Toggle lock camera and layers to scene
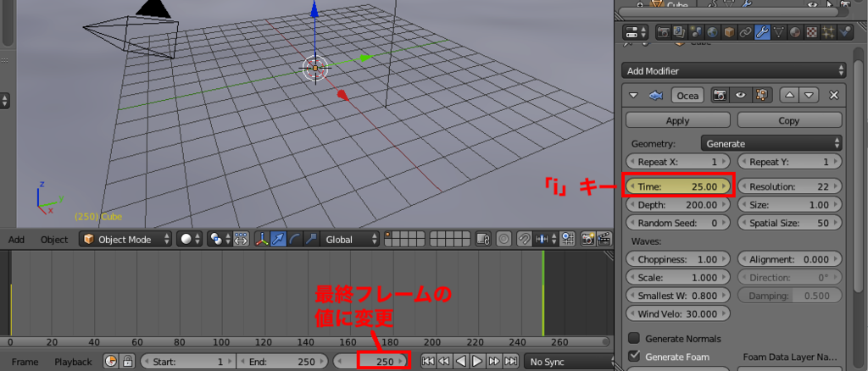This screenshot has width=868, height=371. [483, 240]
